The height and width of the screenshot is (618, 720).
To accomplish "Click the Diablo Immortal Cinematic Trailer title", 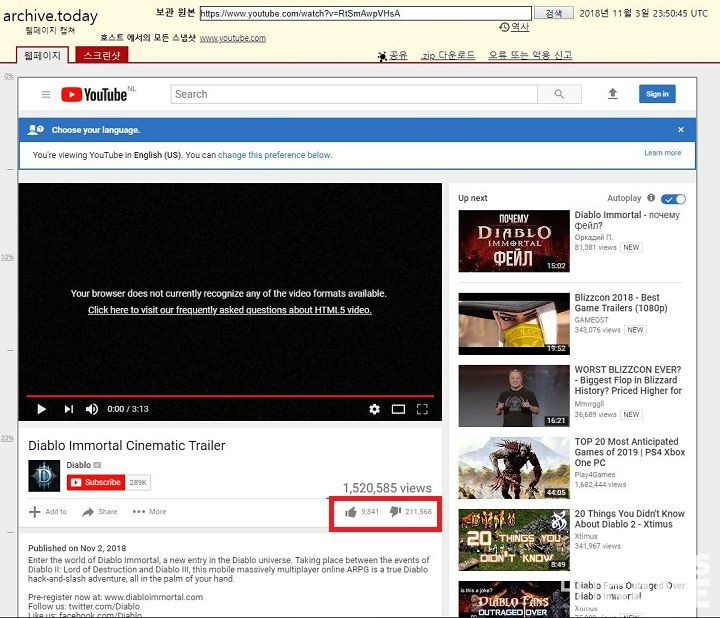I will coord(127,445).
